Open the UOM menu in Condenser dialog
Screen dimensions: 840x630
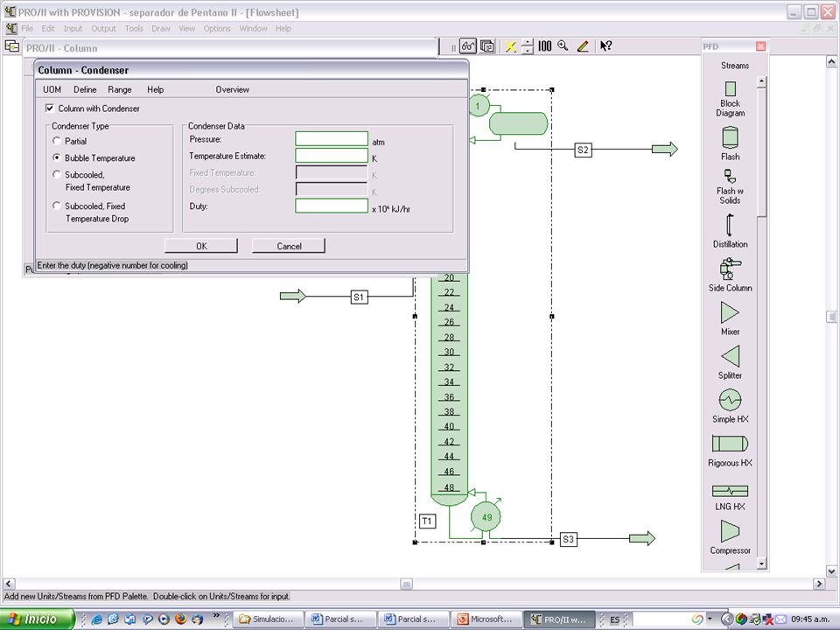coord(52,89)
